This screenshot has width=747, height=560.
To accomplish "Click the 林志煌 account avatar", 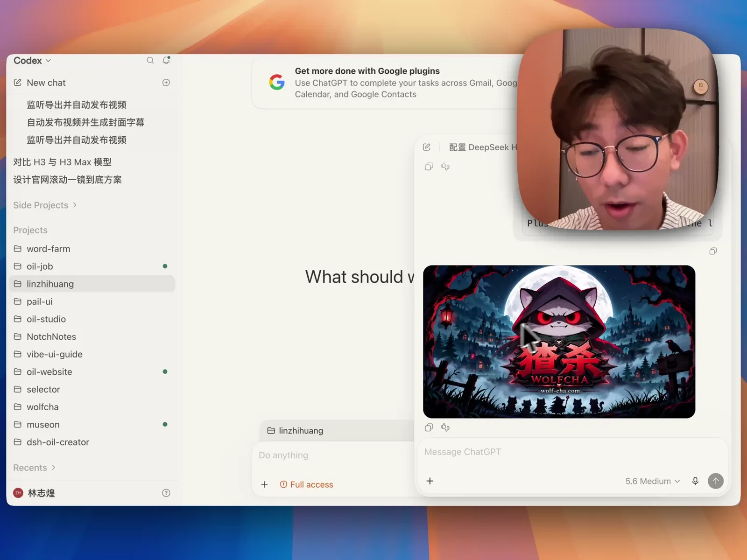I will pyautogui.click(x=18, y=493).
